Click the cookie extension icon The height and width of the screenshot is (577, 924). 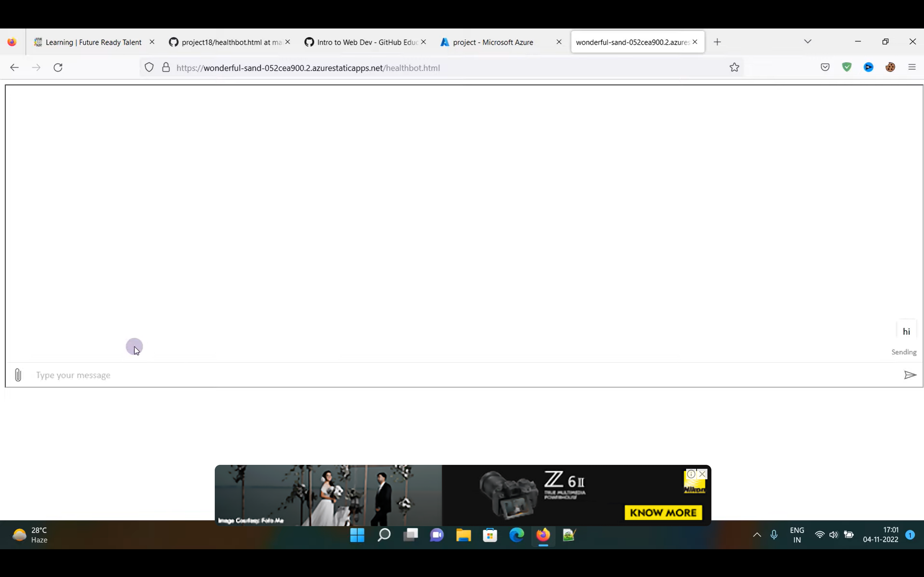click(890, 67)
